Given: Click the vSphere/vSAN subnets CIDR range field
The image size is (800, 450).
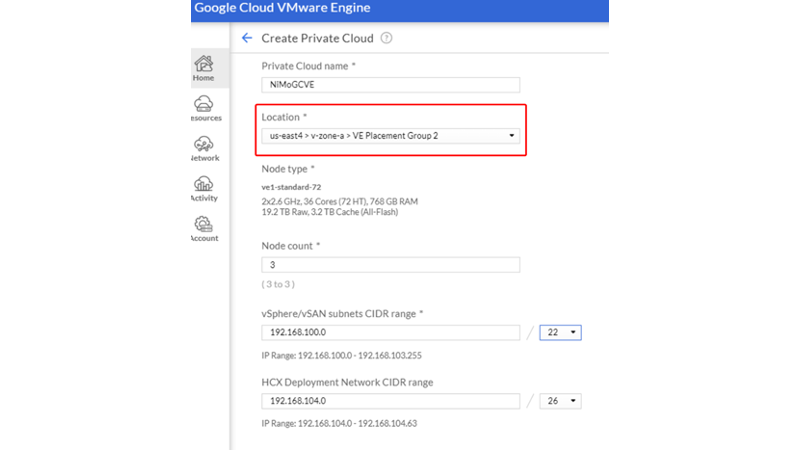Looking at the screenshot, I should tap(390, 332).
